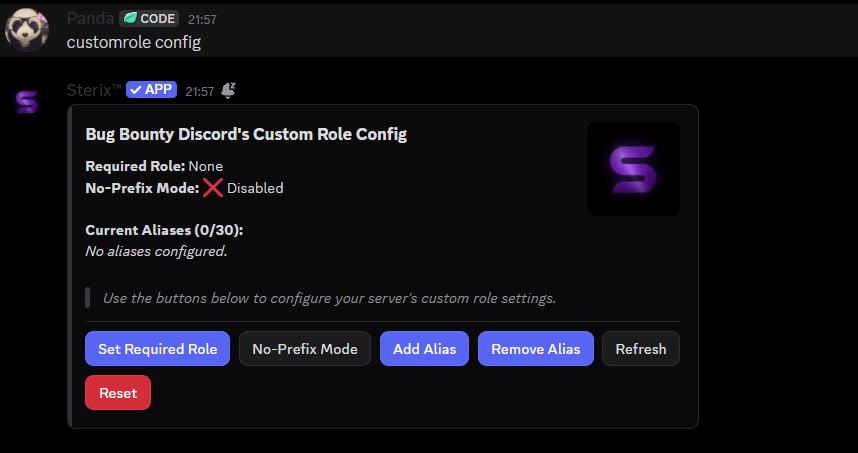Click the Panda username
The height and width of the screenshot is (453, 858).
[x=90, y=19]
